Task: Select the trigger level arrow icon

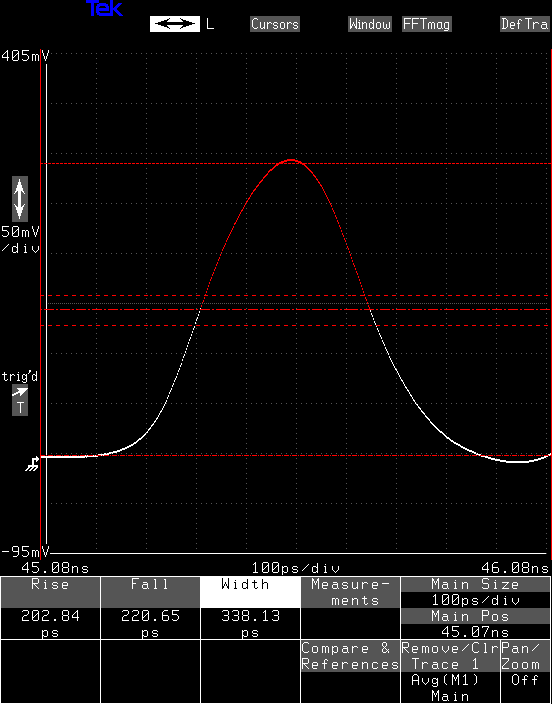Action: coord(20,392)
